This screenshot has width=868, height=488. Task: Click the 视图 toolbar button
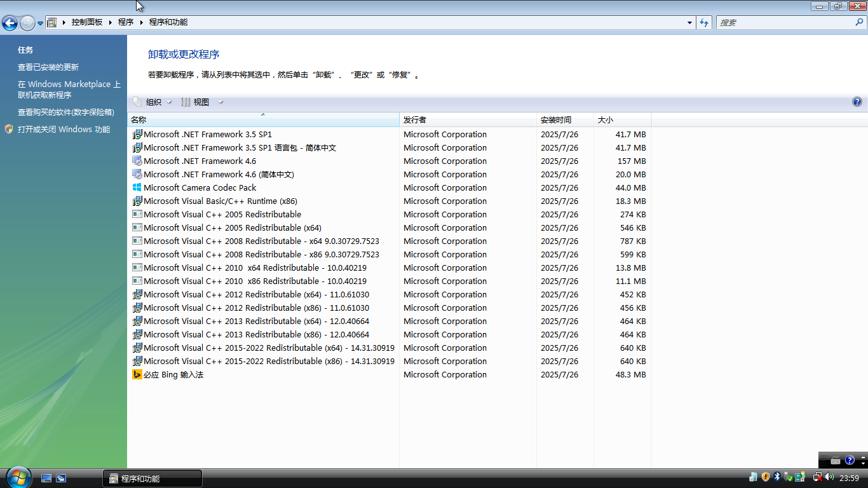pos(196,102)
